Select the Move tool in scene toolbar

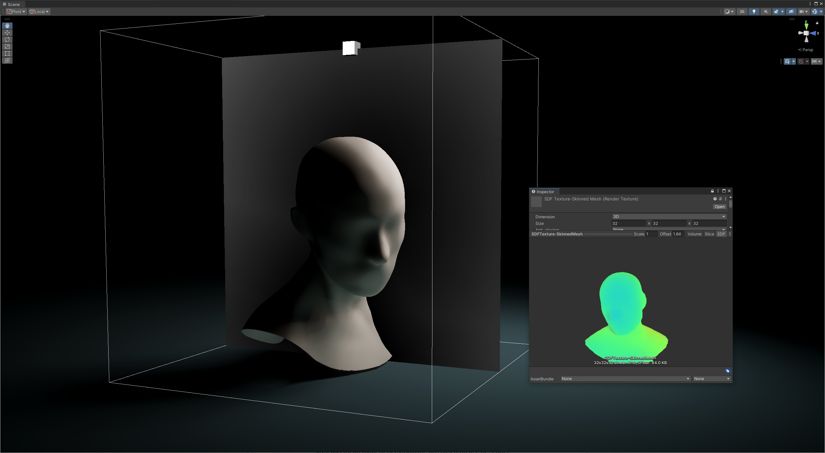tap(7, 33)
